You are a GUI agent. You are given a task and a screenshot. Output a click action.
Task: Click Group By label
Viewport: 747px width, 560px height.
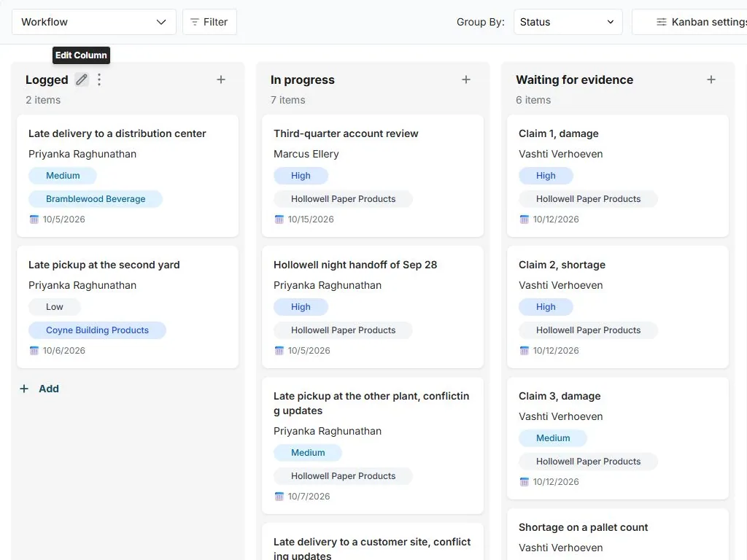pos(480,22)
